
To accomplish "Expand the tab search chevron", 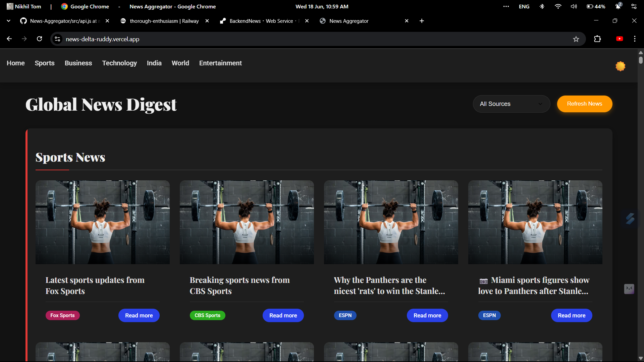I will click(8, 21).
